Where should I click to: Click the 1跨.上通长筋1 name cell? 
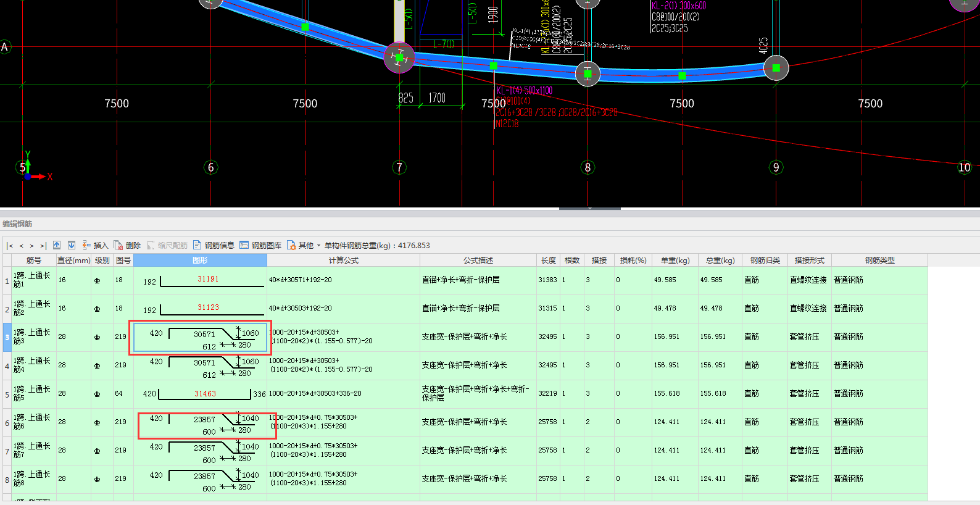click(33, 280)
